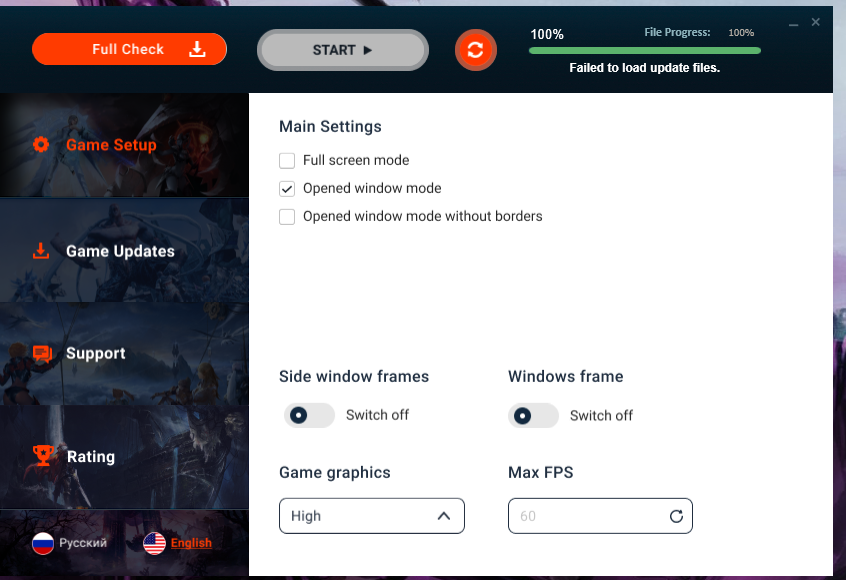Click the 'Main Settings' heading

coord(330,126)
